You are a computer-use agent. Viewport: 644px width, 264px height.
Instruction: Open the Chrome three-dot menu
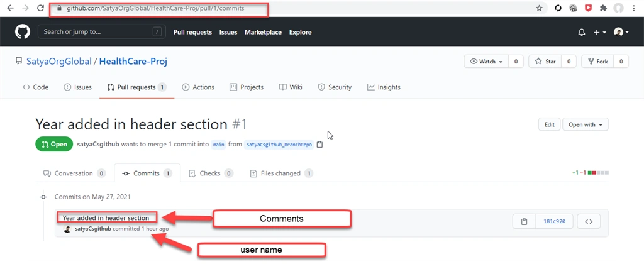point(635,8)
